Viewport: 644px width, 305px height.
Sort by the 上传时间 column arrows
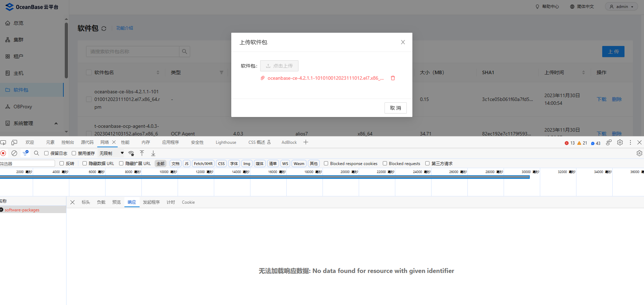click(584, 72)
